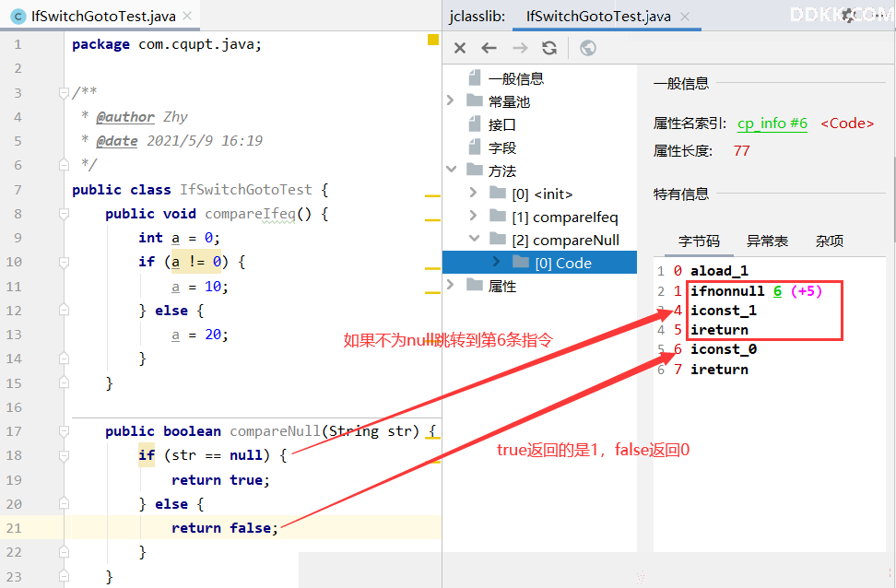Screen dimensions: 896x588
Task: Click the aload_1 bytecode instruction
Action: pos(719,271)
